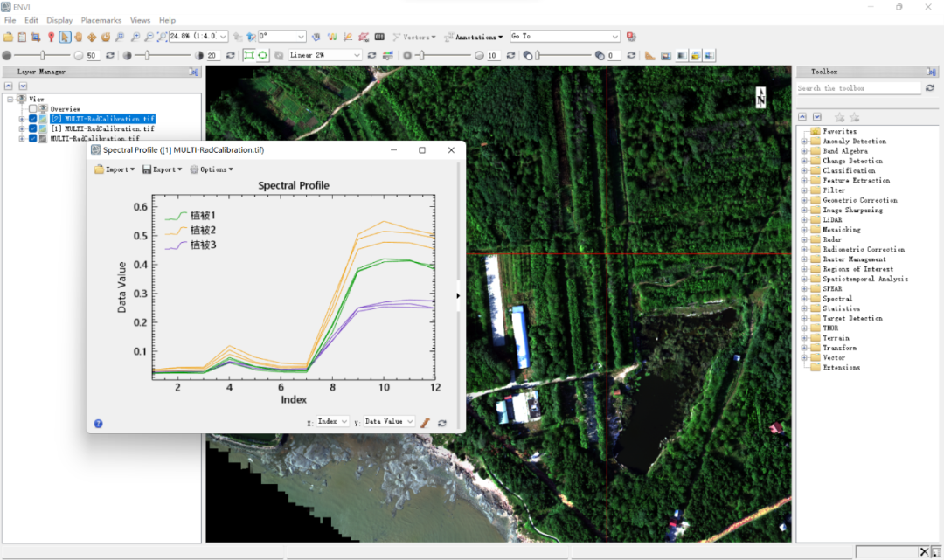Viewport: 944px width, 560px height.
Task: Activate the Select arrow cursor tool
Action: coord(65,37)
